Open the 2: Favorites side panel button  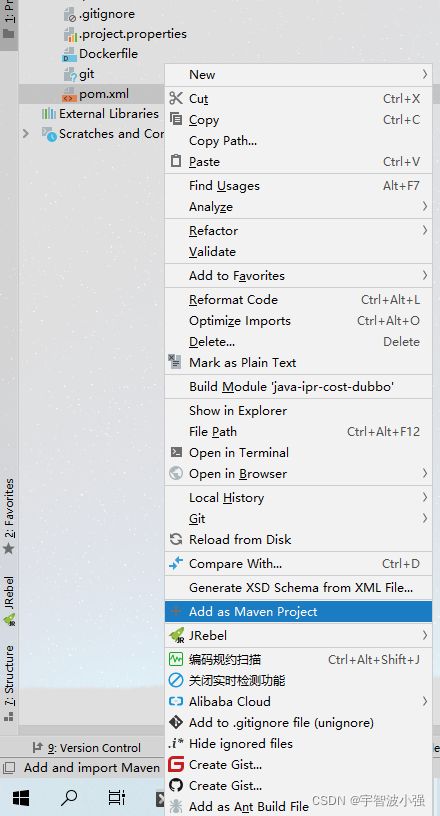(9, 516)
